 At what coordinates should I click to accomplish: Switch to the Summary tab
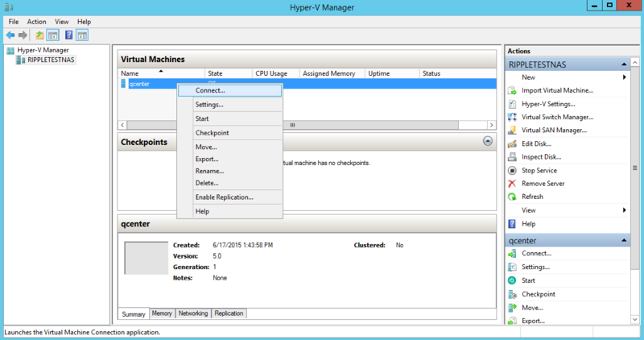(x=134, y=314)
